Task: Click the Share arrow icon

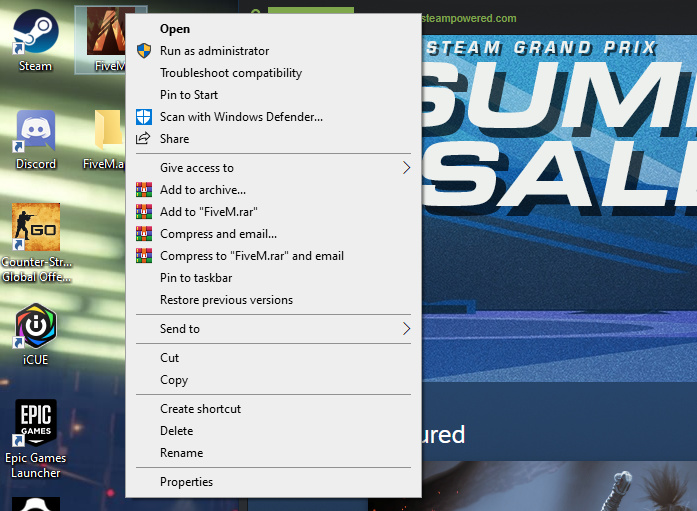Action: (x=143, y=139)
